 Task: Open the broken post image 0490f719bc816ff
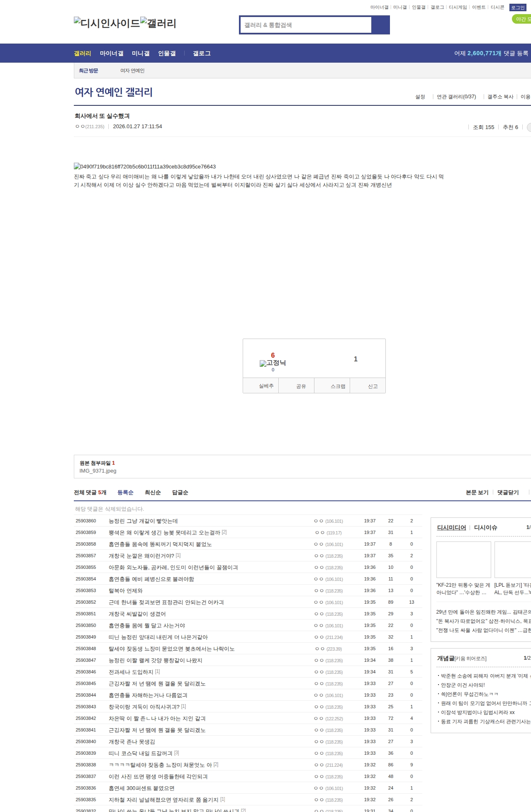[145, 166]
